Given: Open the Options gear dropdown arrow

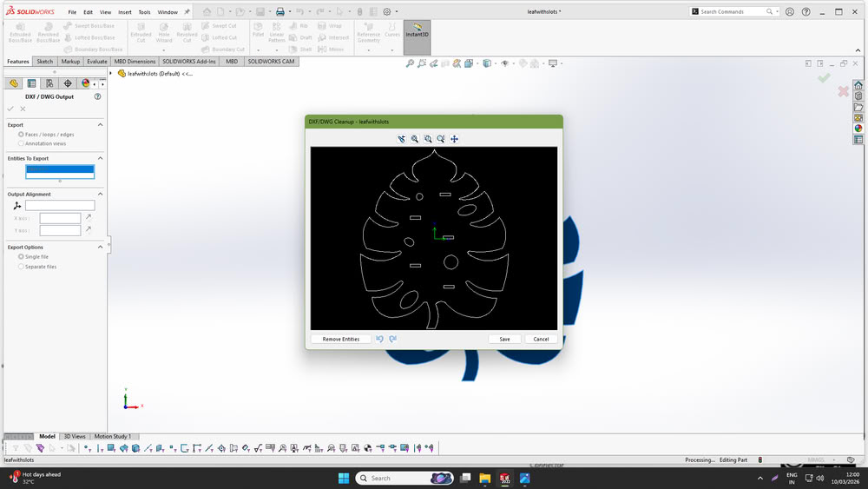Looking at the screenshot, I should coord(397,11).
